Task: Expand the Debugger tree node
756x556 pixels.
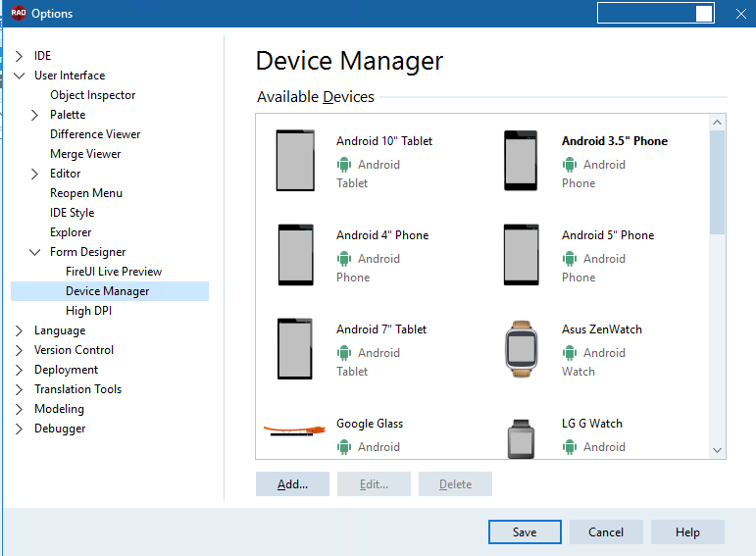Action: (19, 429)
